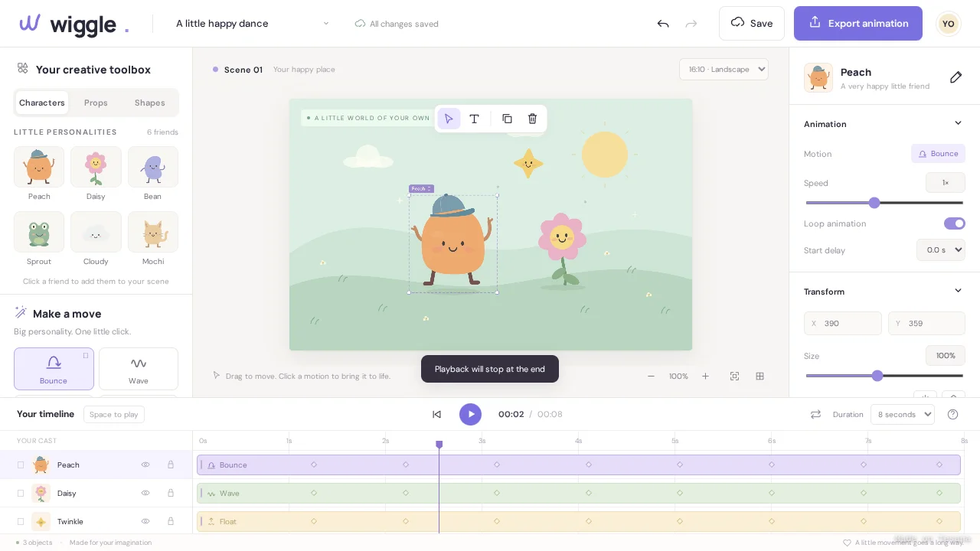
Task: Fit the scene to screen icon
Action: [734, 376]
